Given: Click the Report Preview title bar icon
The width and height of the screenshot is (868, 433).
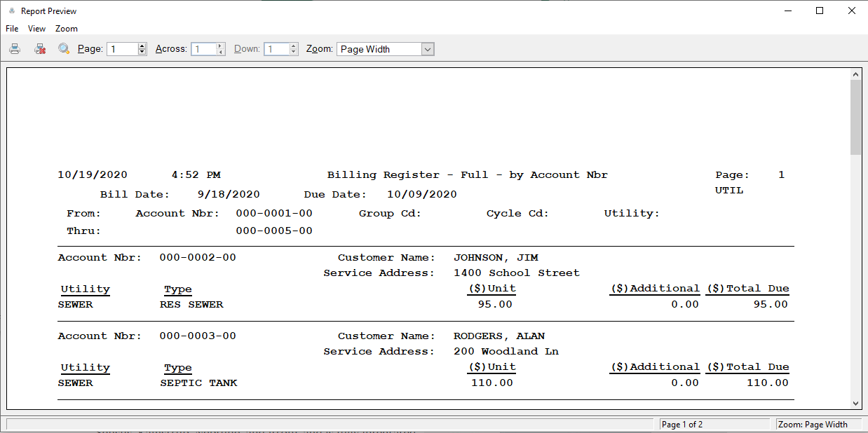Looking at the screenshot, I should pos(11,11).
